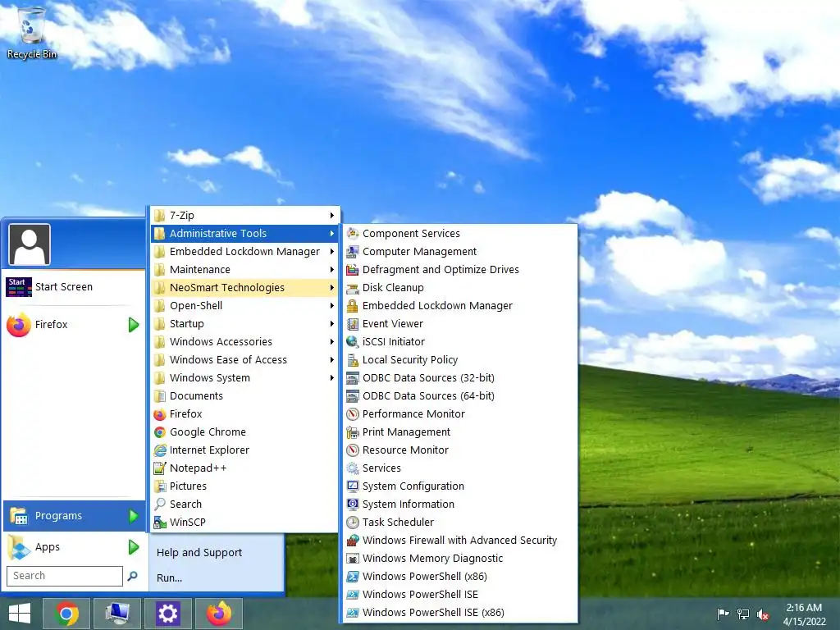Open Defragment and Optimize Drives
Screen dimensions: 840x630
click(459, 269)
